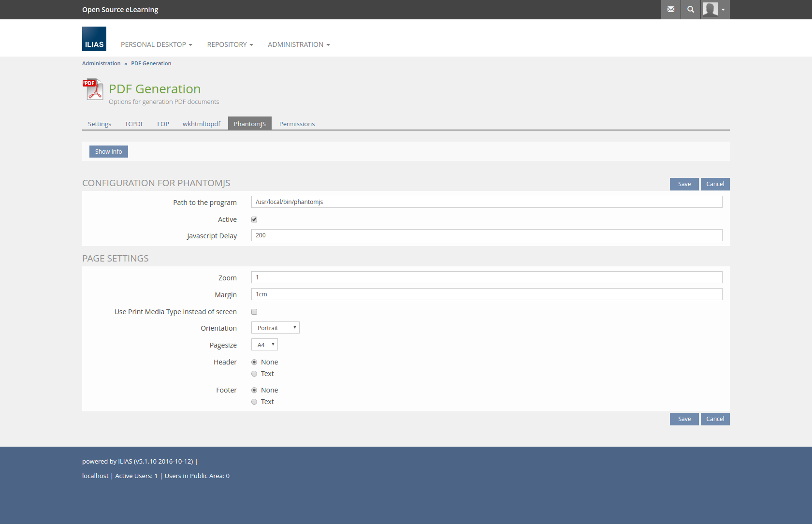812x524 pixels.
Task: Click Administration breadcrumb link
Action: 101,63
